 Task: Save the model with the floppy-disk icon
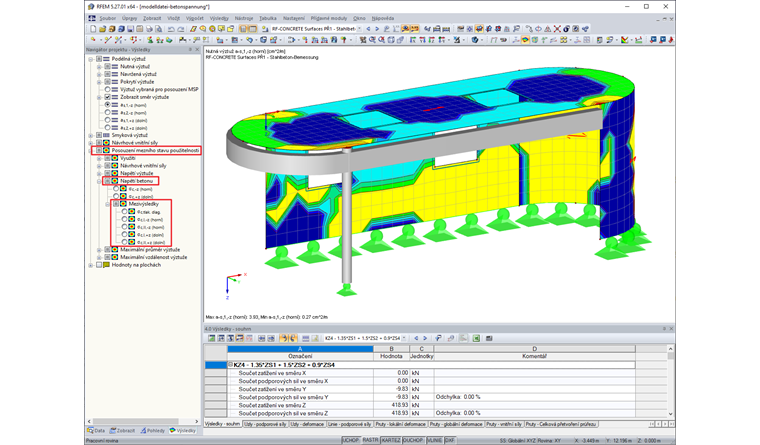[130, 29]
